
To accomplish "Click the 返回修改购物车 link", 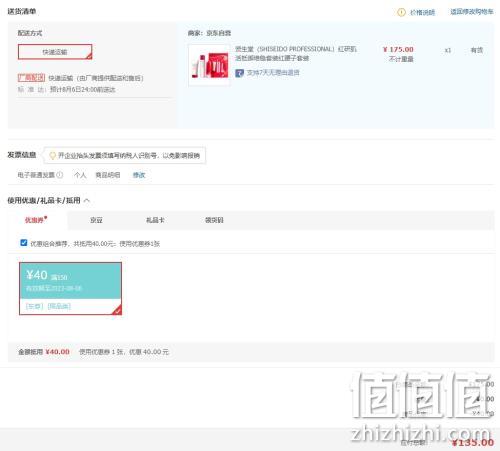I will click(472, 12).
